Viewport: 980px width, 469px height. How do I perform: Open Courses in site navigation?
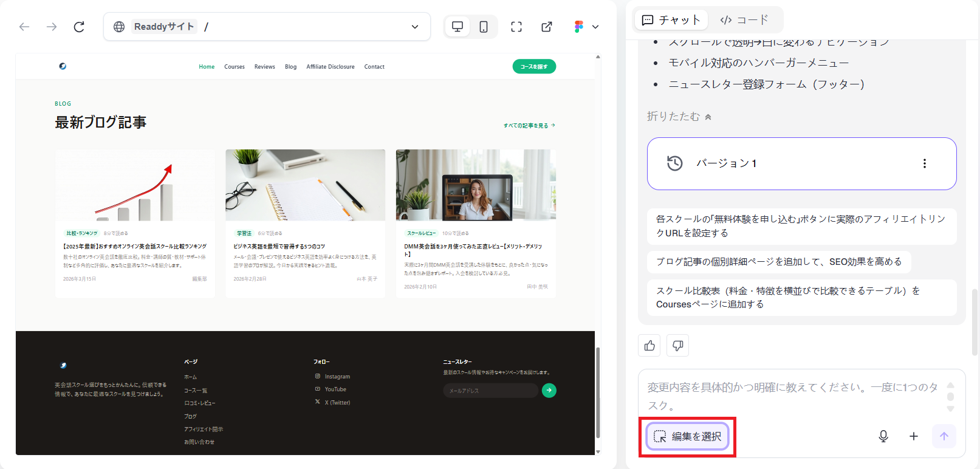tap(235, 67)
